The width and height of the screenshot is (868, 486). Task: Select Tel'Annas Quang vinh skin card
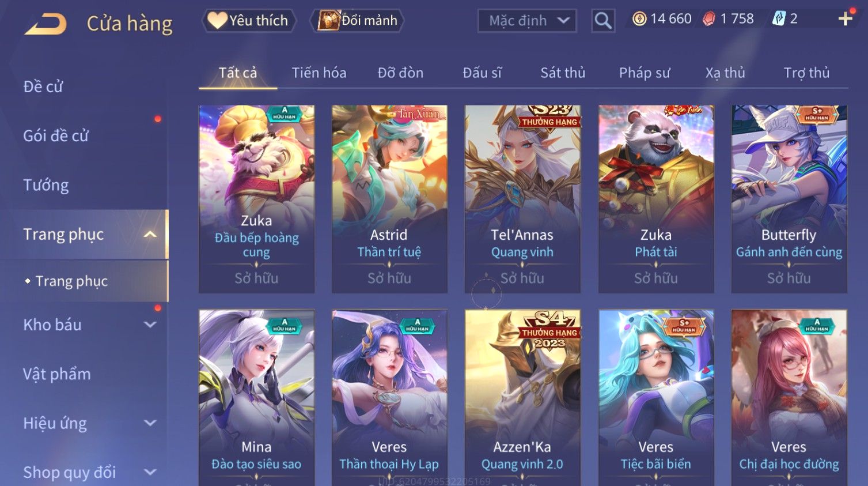click(x=522, y=199)
